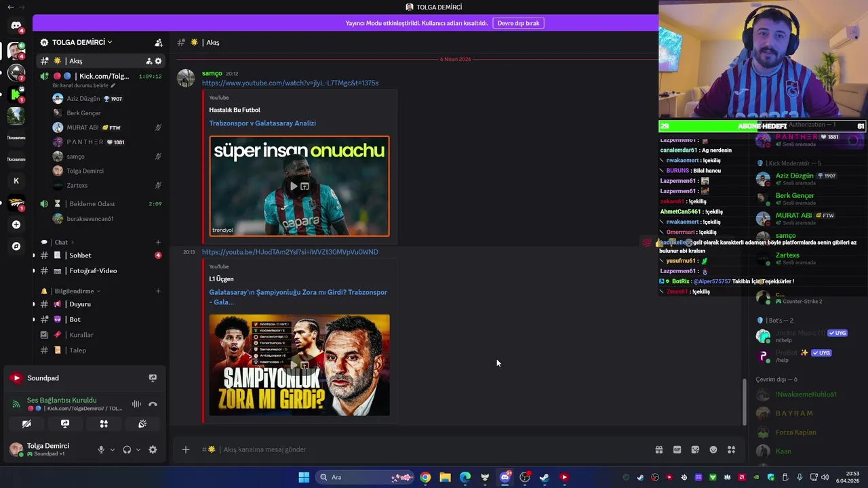The height and width of the screenshot is (488, 868).
Task: Click invite people icon beside TOLGA DEMİRCİ header
Action: [159, 42]
